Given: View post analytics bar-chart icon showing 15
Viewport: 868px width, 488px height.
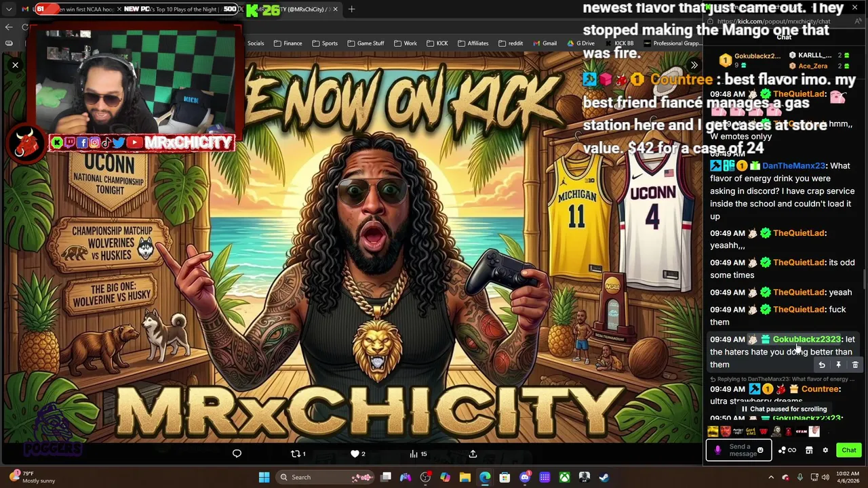Looking at the screenshot, I should (418, 453).
